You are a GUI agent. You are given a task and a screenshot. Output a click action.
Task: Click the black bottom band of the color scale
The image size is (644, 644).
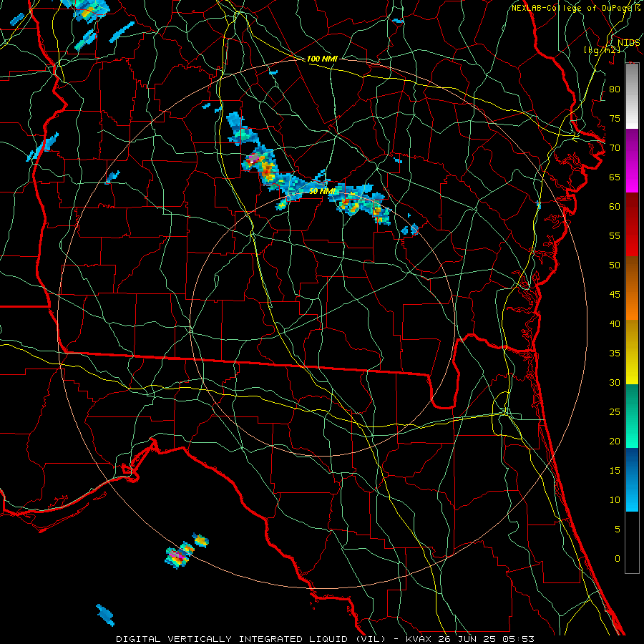(x=632, y=542)
